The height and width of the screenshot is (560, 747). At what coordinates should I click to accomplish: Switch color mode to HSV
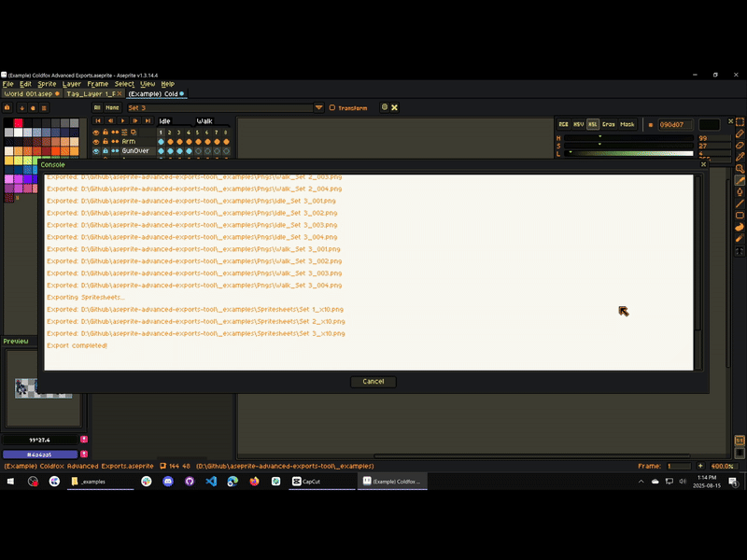[578, 124]
